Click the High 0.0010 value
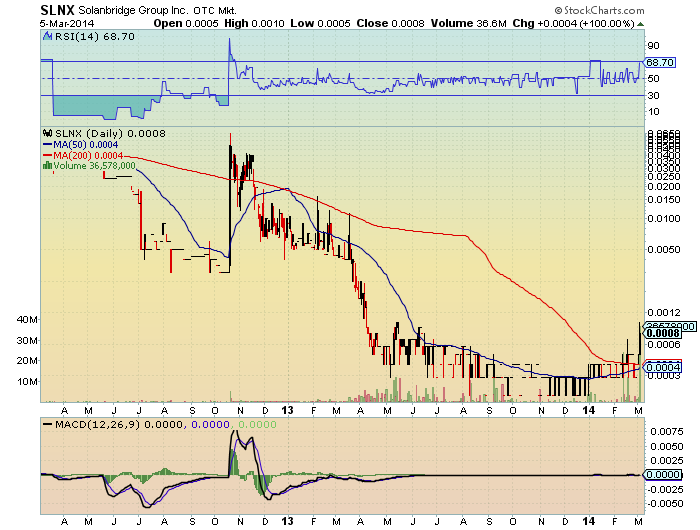Screen dimensions: 700x530 [x=254, y=24]
